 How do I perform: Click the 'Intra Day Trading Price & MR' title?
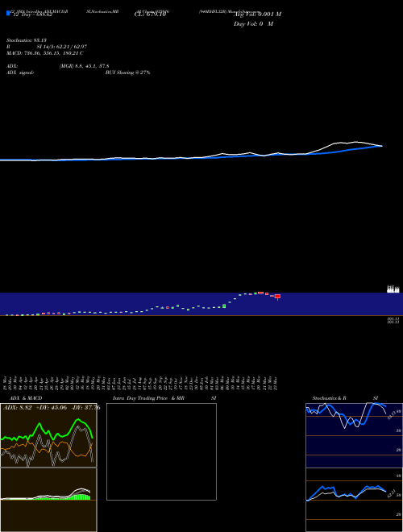(x=148, y=398)
